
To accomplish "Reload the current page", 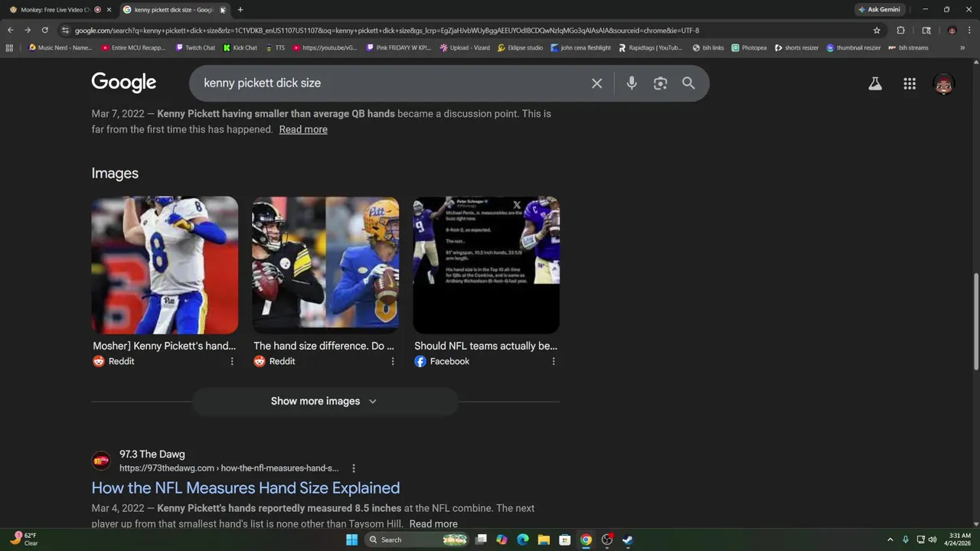I will (44, 31).
